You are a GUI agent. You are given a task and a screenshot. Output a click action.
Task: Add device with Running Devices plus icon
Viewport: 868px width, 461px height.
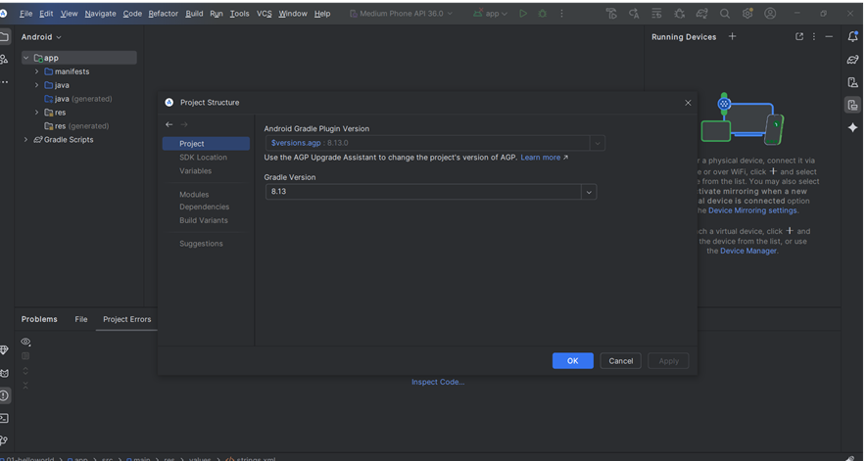(733, 36)
